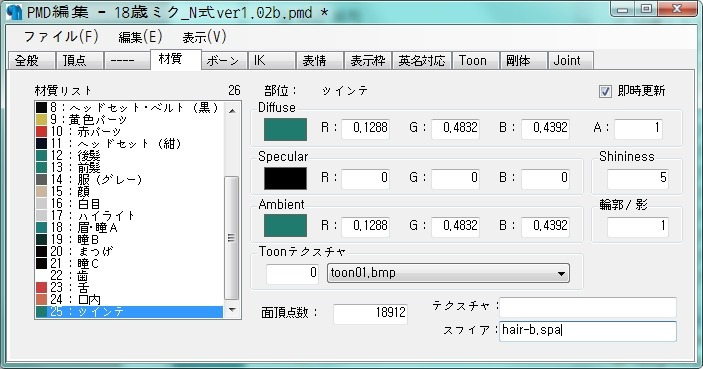The width and height of the screenshot is (703, 369).
Task: Click the Specular G value field
Action: coord(456,178)
